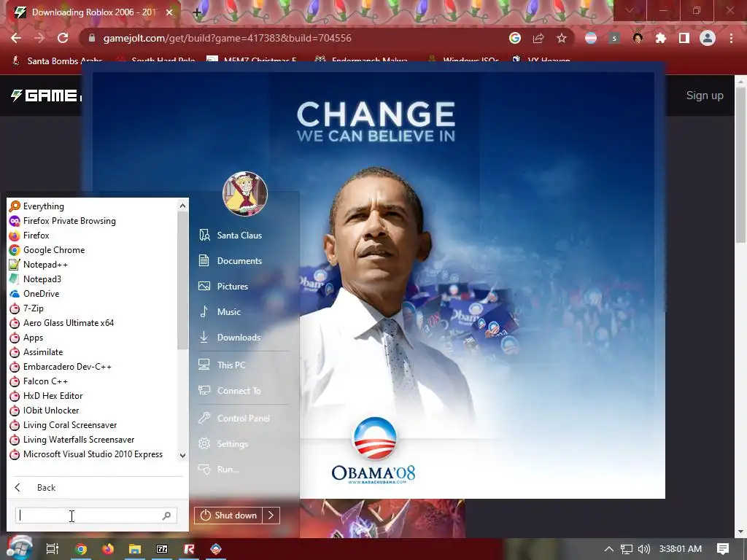Open the volume tray icon
Viewport: 747px width, 560px height.
click(x=643, y=549)
